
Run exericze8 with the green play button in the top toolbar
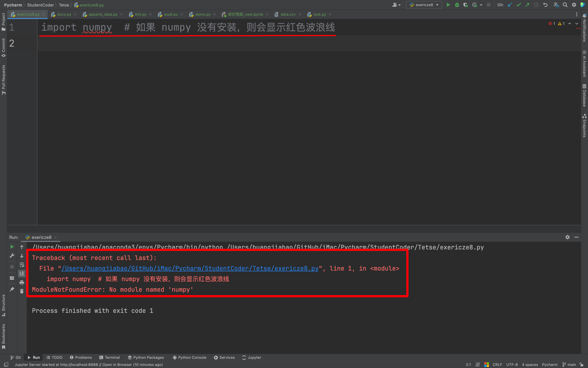pos(448,5)
